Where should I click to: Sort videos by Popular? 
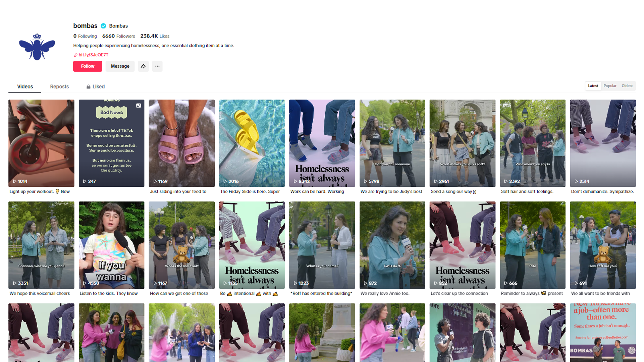pyautogui.click(x=610, y=86)
